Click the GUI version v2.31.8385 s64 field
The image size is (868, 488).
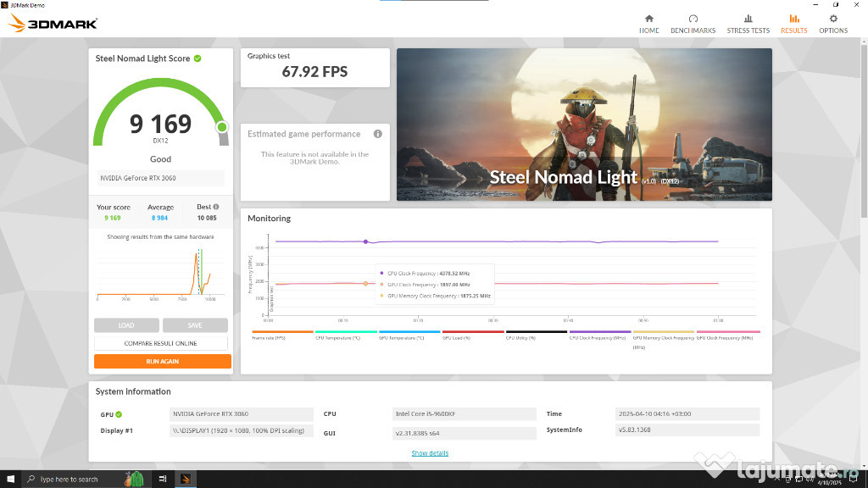464,433
